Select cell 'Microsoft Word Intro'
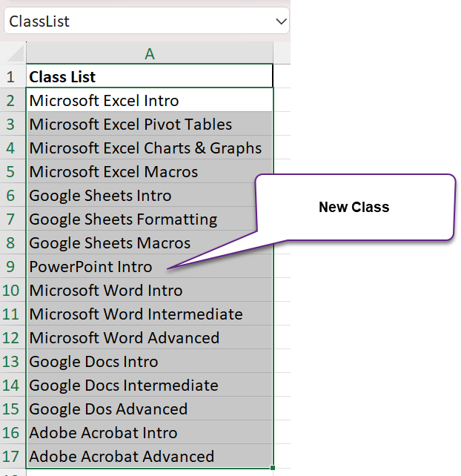The height and width of the screenshot is (476, 461). click(149, 290)
